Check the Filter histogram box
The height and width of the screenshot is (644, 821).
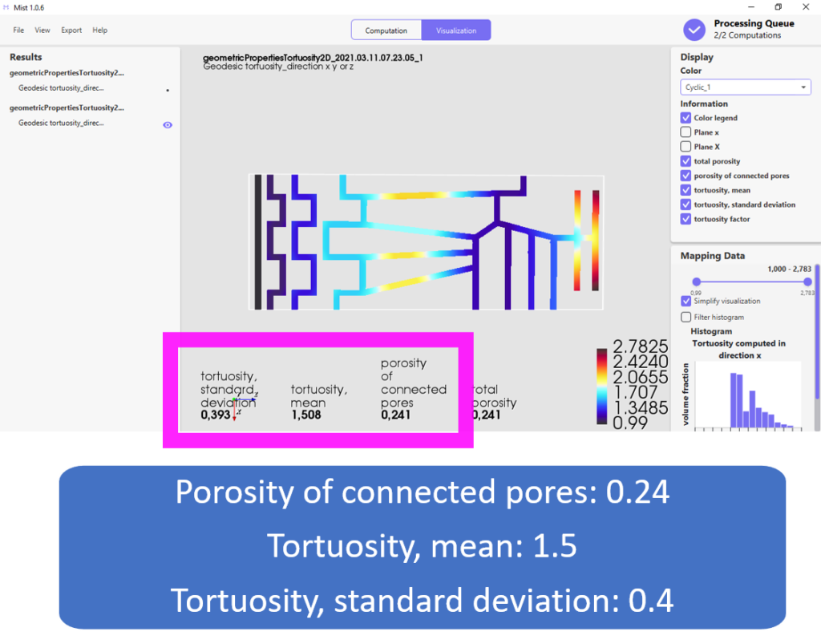(x=686, y=317)
